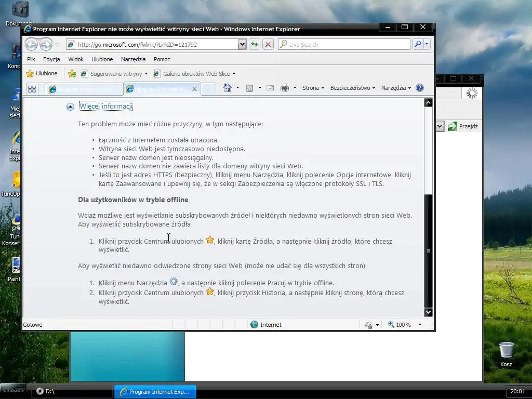Close the active tab with its X

[x=194, y=89]
